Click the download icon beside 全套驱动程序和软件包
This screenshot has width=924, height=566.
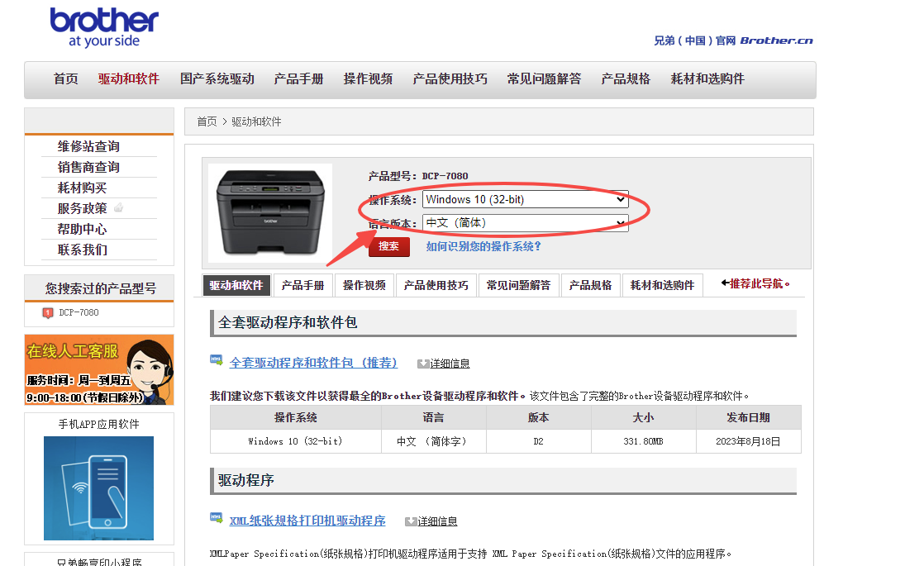216,361
